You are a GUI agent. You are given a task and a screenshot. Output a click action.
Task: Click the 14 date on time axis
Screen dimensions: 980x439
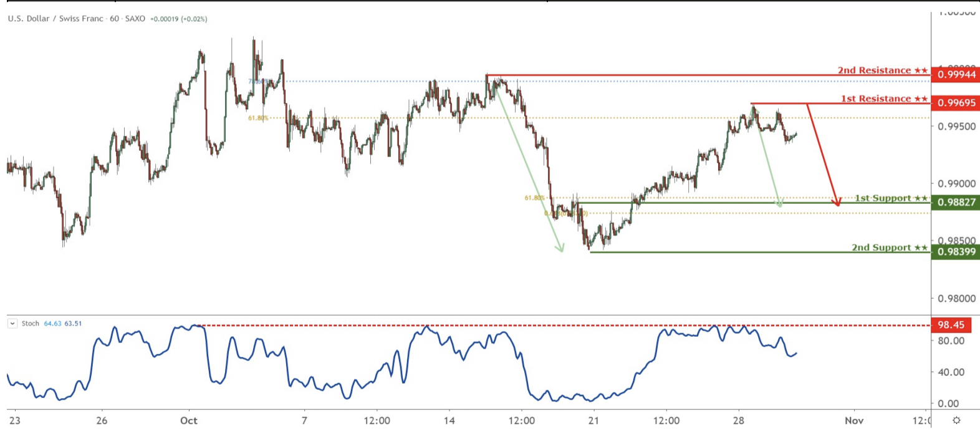point(449,421)
